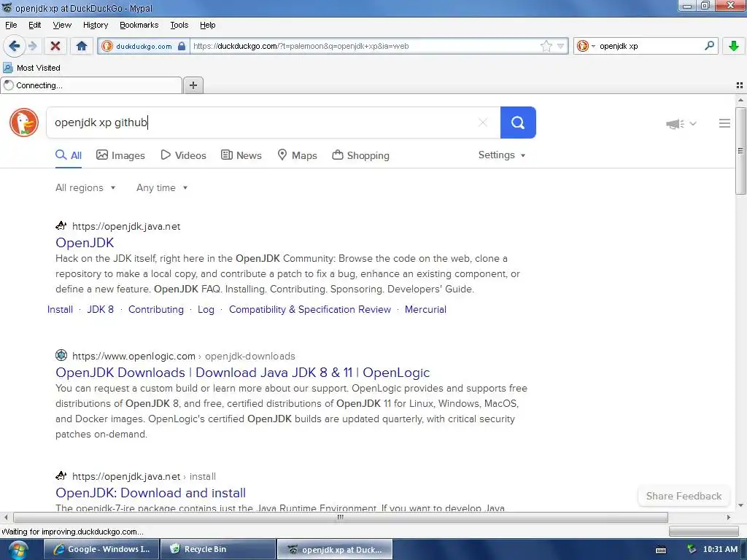
Task: Open Compatibility & Specification Review link
Action: [x=309, y=309]
